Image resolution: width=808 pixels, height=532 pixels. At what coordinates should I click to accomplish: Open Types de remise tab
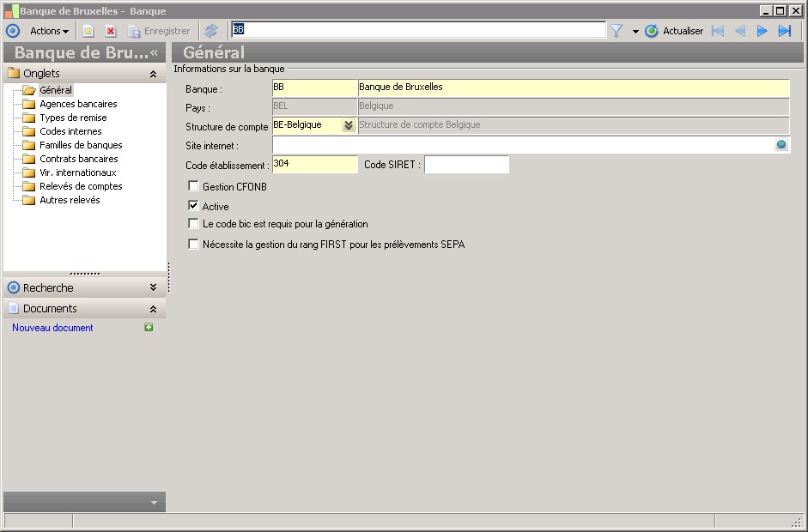point(73,118)
